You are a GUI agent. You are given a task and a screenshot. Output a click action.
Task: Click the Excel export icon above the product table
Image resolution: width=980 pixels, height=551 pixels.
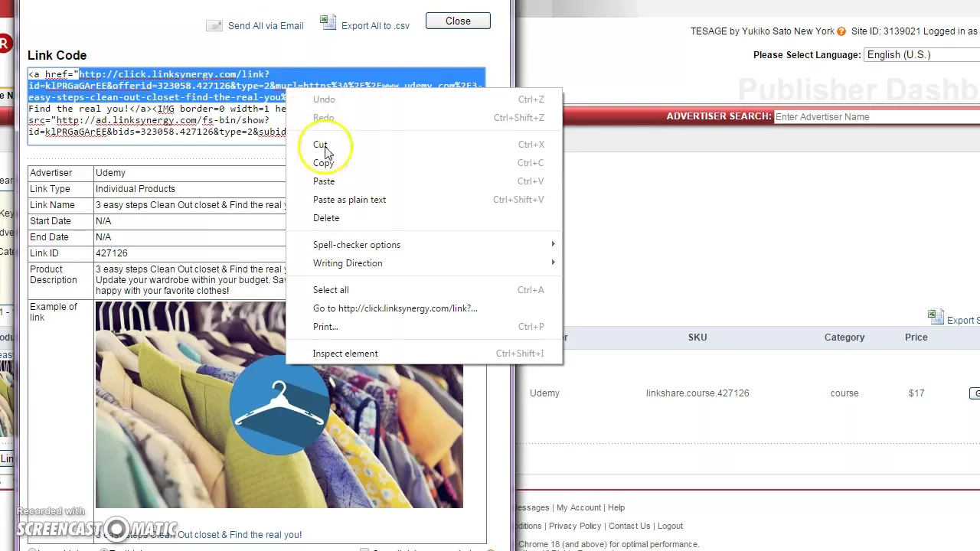(935, 317)
